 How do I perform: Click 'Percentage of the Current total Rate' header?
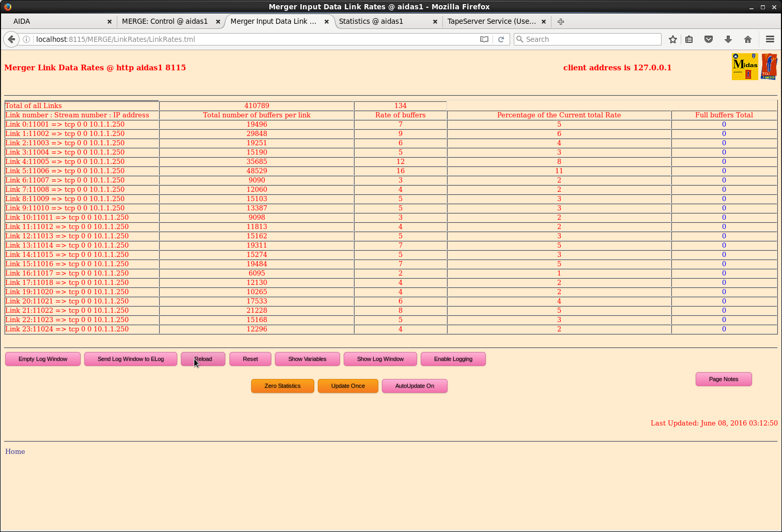pos(559,115)
